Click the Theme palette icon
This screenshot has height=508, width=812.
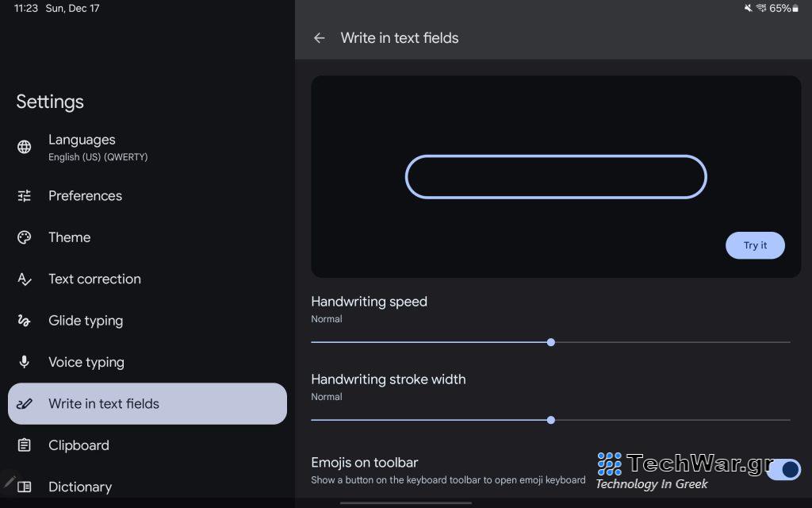click(x=25, y=237)
